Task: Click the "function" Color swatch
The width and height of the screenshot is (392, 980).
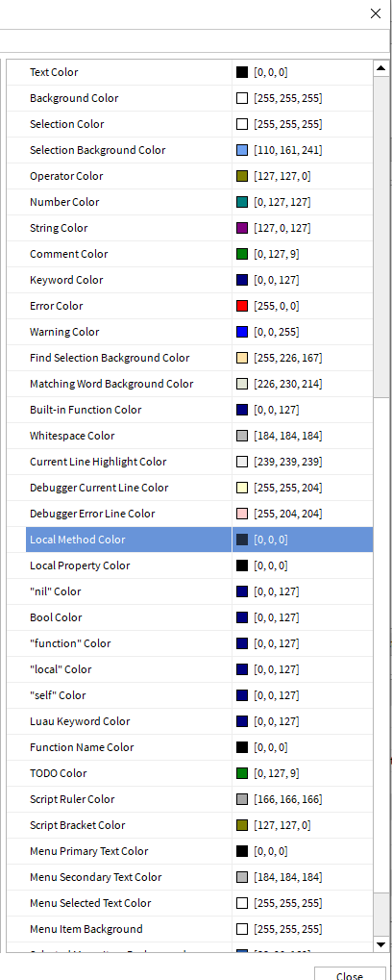Action: pos(242,643)
